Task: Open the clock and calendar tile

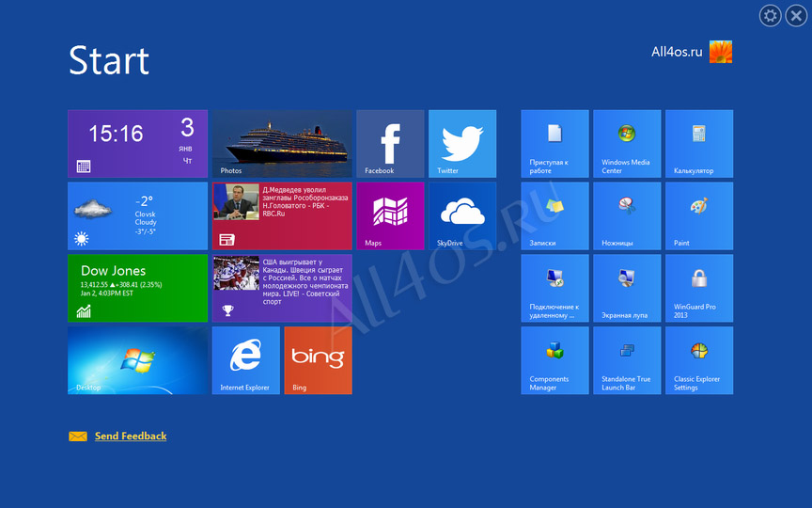Action: [138, 144]
